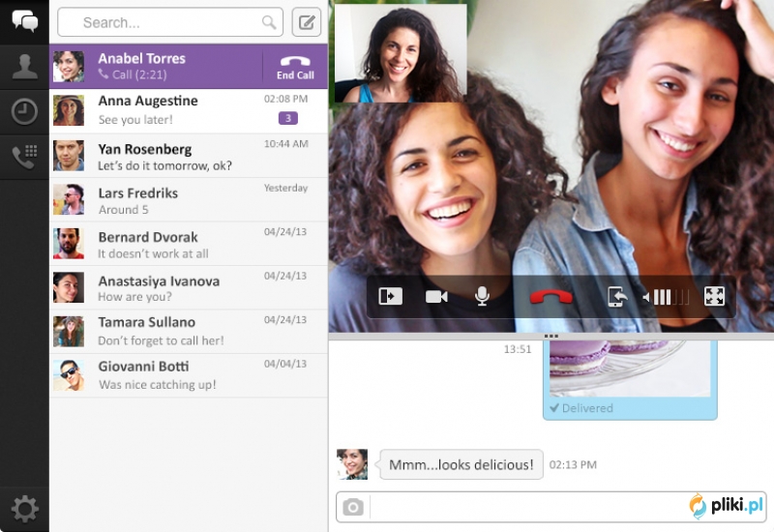This screenshot has width=774, height=532.
Task: Click 'Don't forget to call her!' preview
Action: tap(161, 340)
